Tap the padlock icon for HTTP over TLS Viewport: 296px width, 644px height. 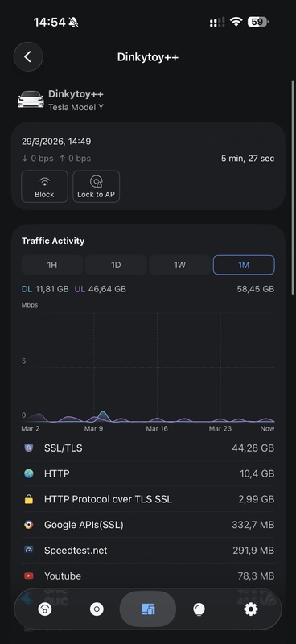click(x=29, y=499)
